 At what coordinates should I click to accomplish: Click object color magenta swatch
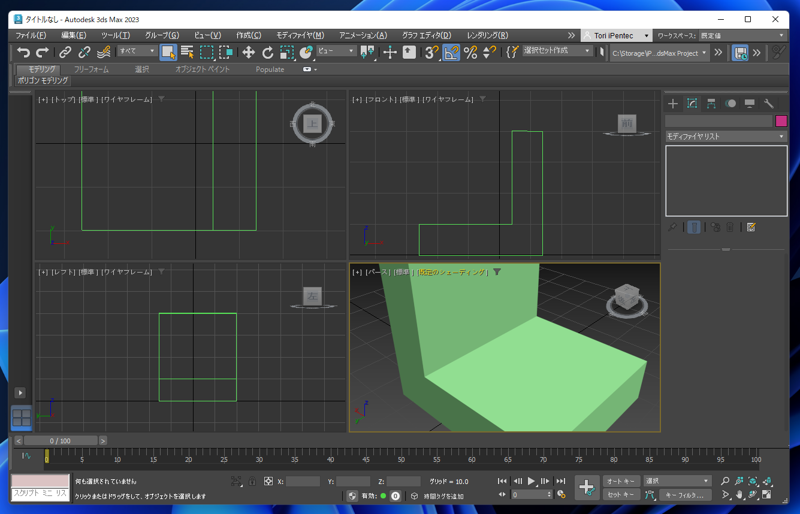pyautogui.click(x=781, y=120)
